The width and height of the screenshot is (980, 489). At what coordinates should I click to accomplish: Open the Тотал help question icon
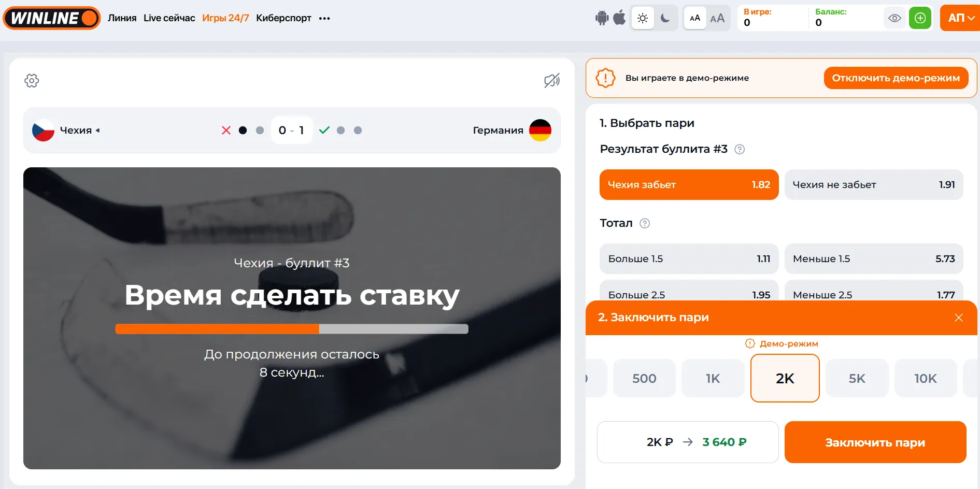coord(645,223)
